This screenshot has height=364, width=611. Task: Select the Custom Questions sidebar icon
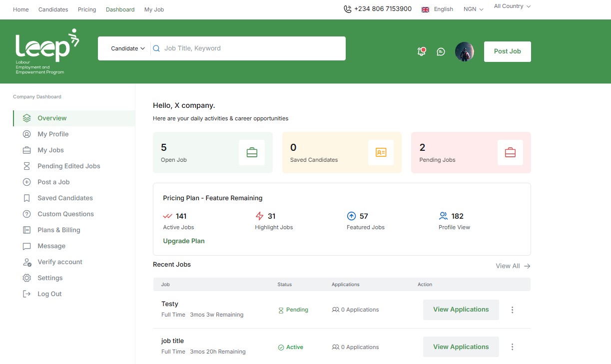click(x=27, y=214)
